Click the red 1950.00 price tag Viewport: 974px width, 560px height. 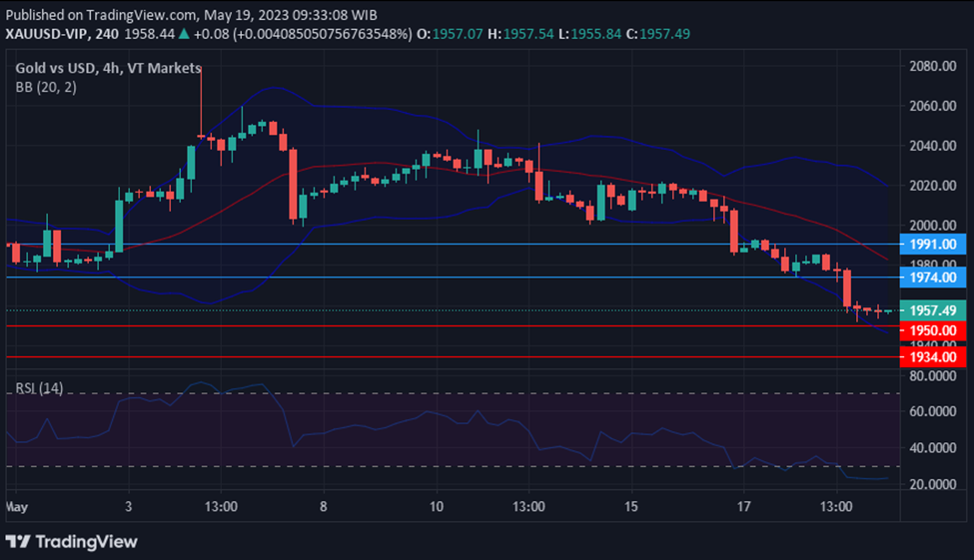click(933, 330)
